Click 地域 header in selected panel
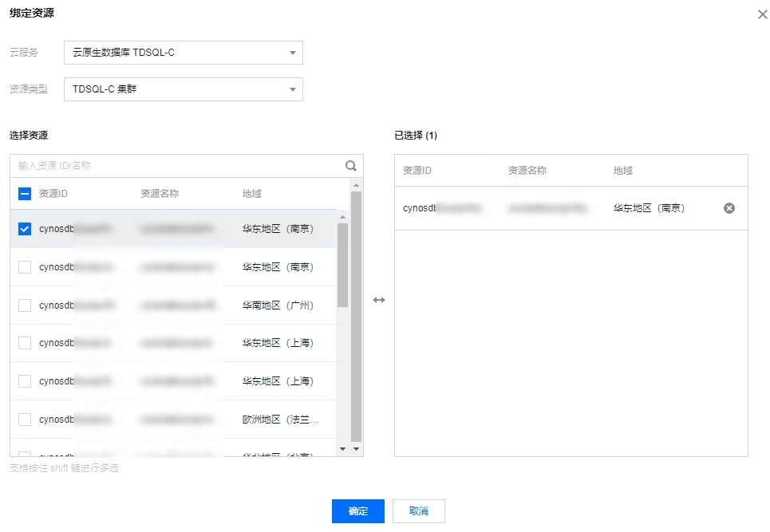This screenshot has width=770, height=532. coord(623,171)
